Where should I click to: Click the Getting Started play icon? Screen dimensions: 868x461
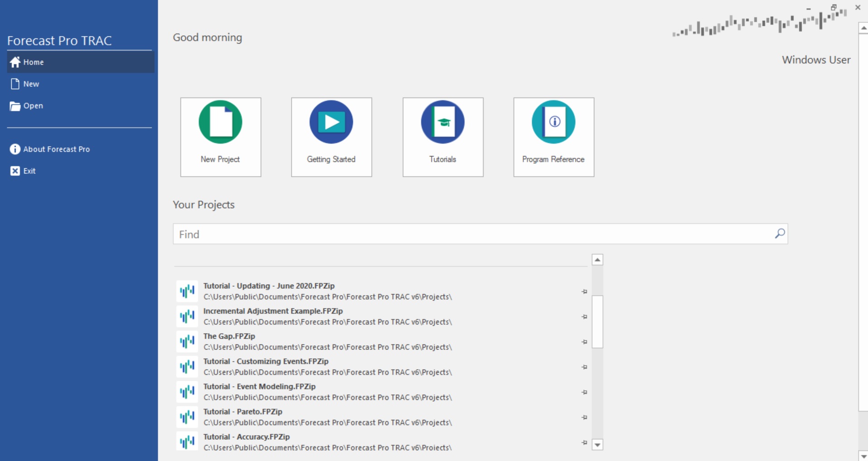coord(331,122)
